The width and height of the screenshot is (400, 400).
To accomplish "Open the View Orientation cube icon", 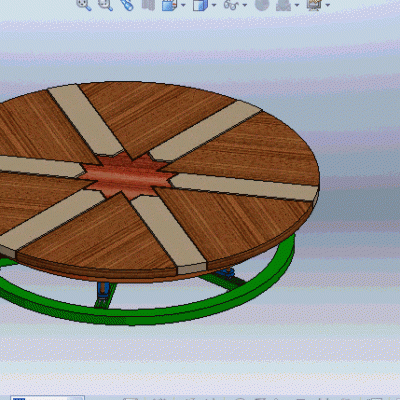I will pos(170,5).
